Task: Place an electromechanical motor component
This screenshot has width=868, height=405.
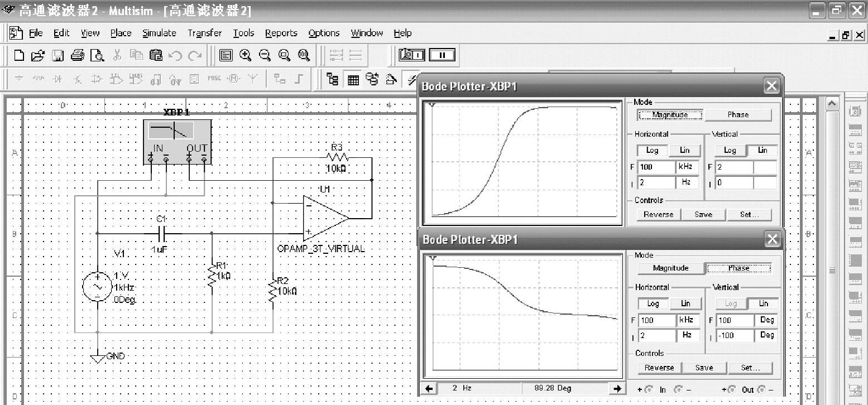Action: coord(233,79)
